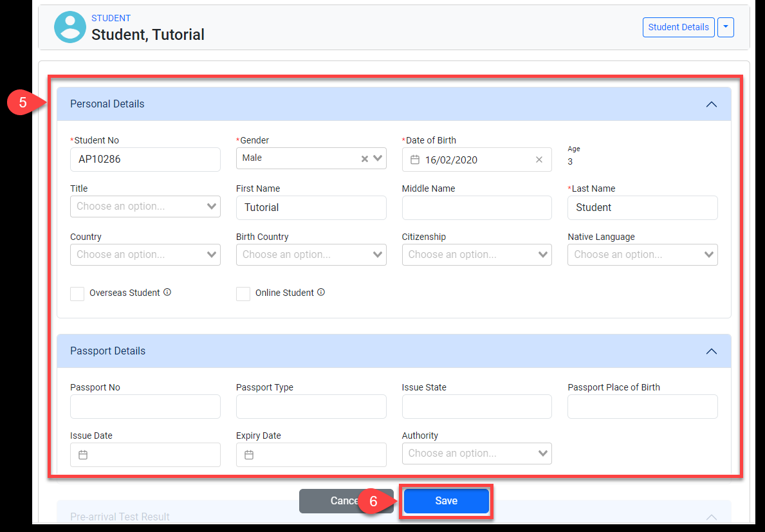Collapse the Passport Details section
Screen dimensions: 765x532
711,351
